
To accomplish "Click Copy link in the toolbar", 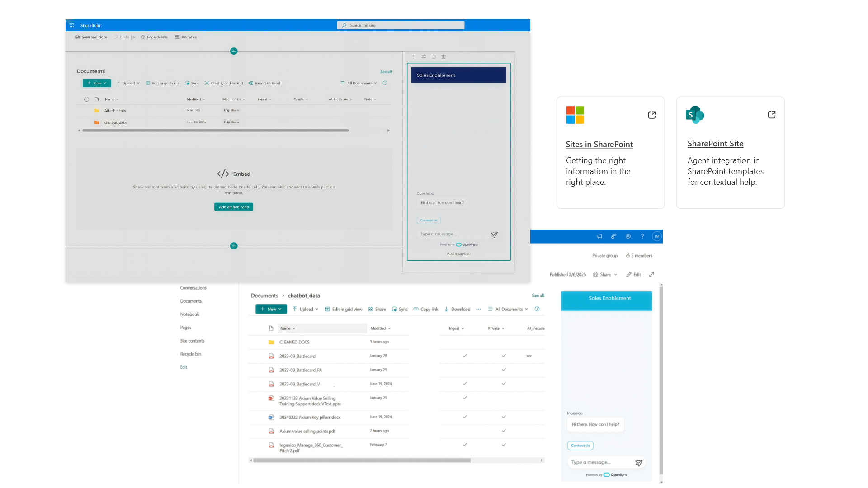I will 425,309.
